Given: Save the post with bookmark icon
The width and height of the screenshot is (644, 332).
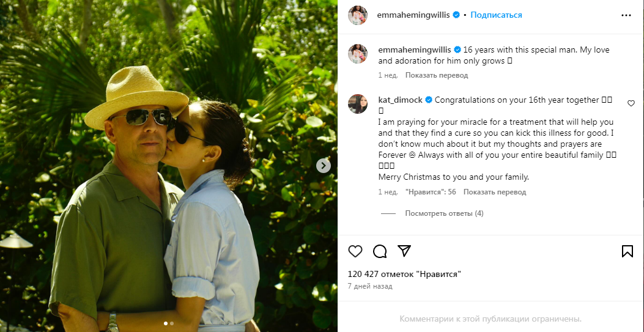Looking at the screenshot, I should point(627,251).
